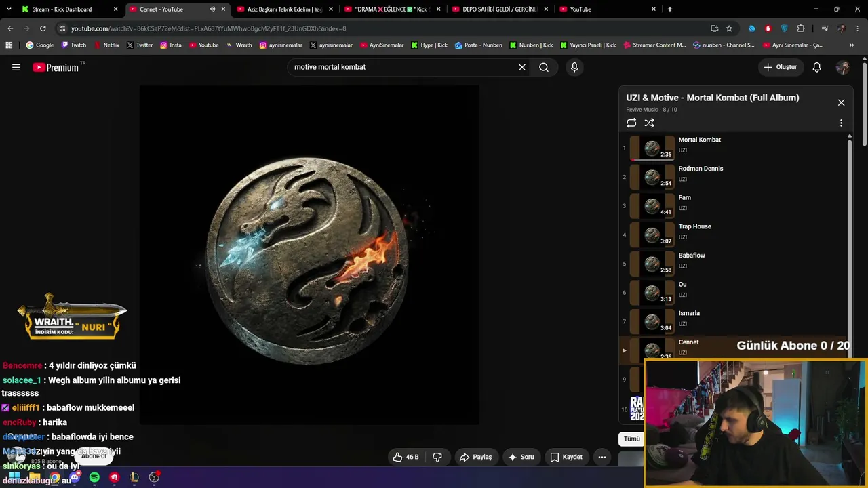Switch to DRAMA EĞLENCE Kick tab

click(392, 9)
